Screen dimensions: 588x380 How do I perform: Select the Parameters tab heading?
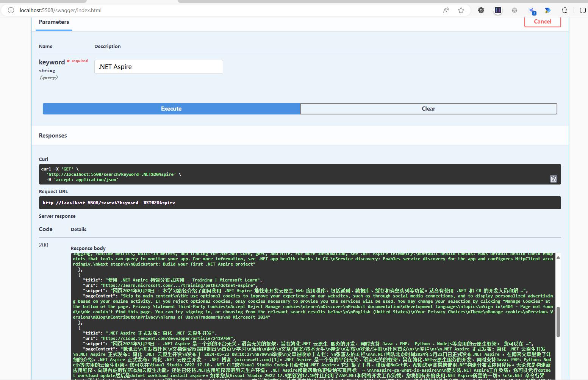(x=54, y=22)
